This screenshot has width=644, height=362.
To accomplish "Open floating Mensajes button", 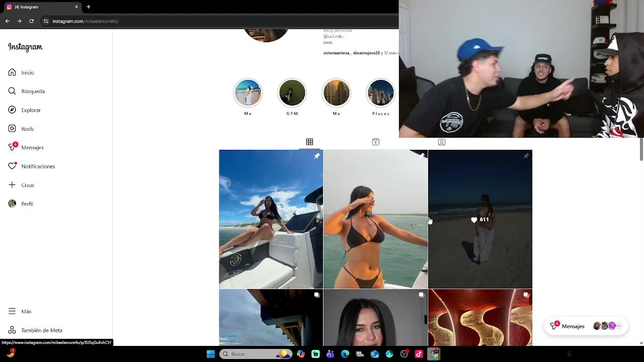I will click(x=587, y=326).
